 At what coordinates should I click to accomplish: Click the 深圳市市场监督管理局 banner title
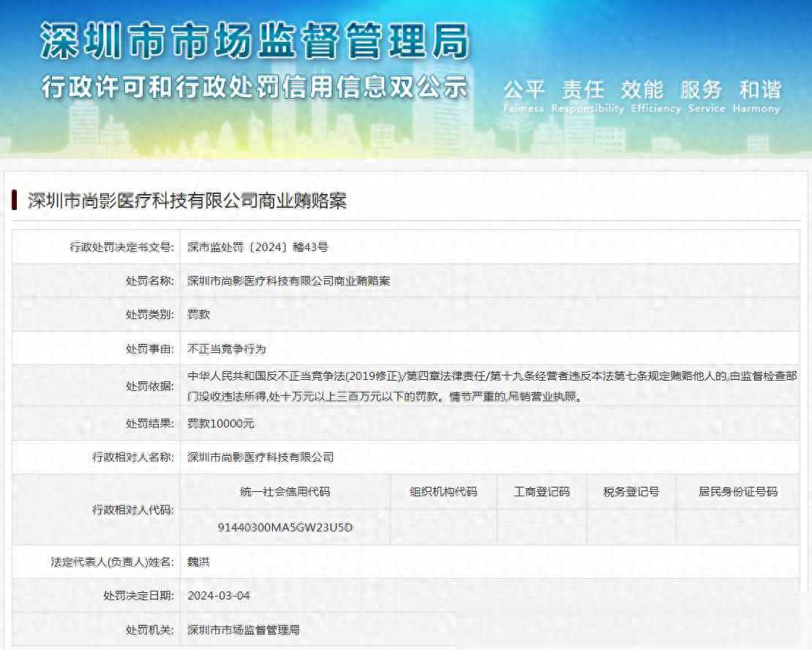[x=253, y=40]
